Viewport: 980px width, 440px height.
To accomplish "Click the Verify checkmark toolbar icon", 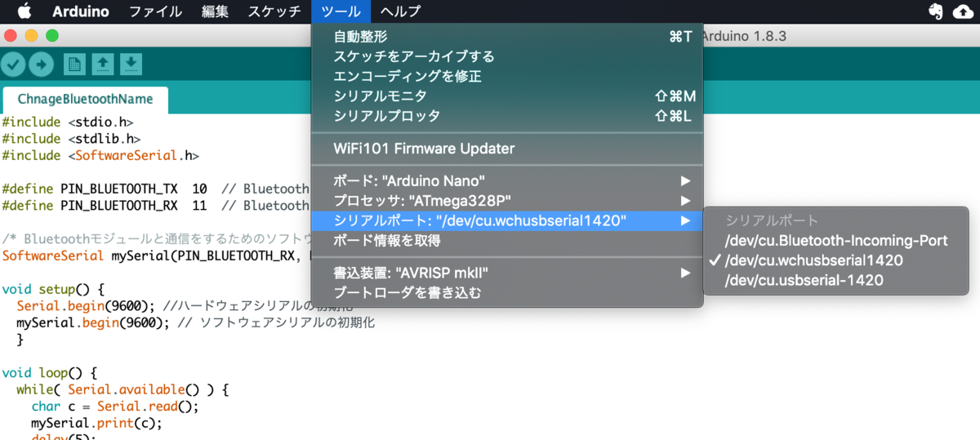I will [x=13, y=64].
